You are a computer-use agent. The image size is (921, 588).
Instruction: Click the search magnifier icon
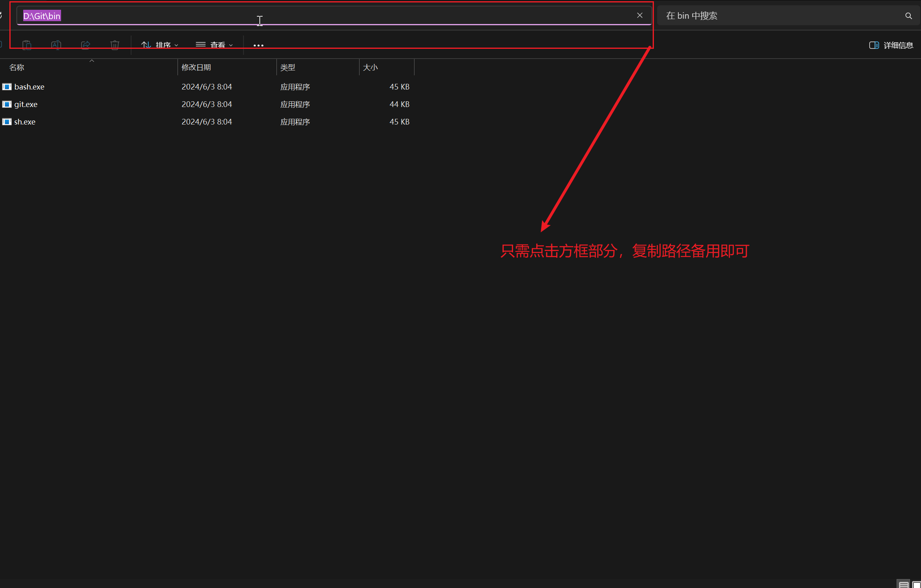pos(908,16)
